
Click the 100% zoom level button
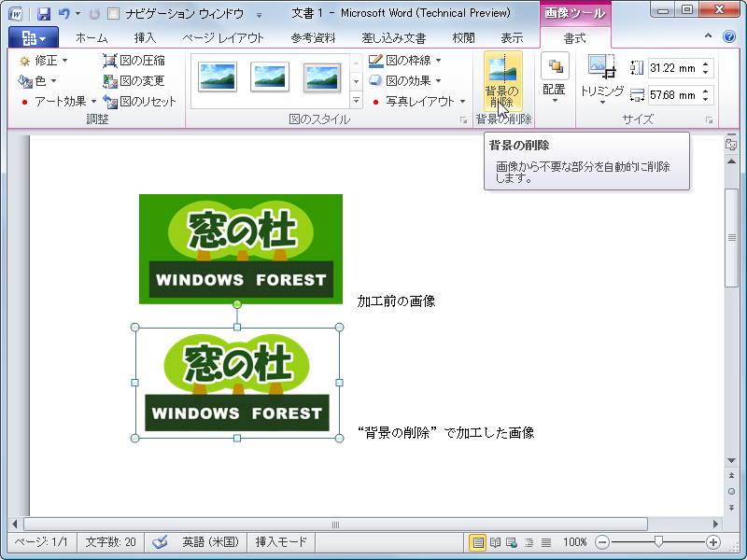tap(575, 542)
